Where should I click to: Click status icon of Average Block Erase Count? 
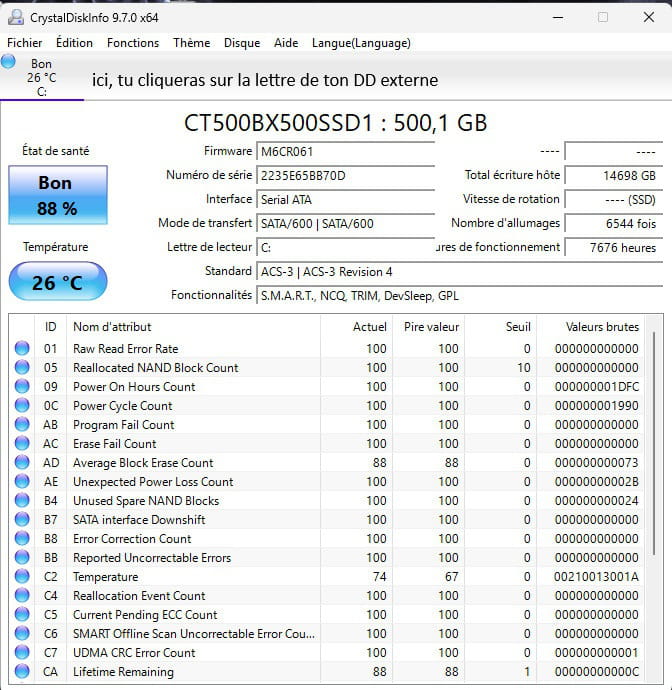pos(22,462)
